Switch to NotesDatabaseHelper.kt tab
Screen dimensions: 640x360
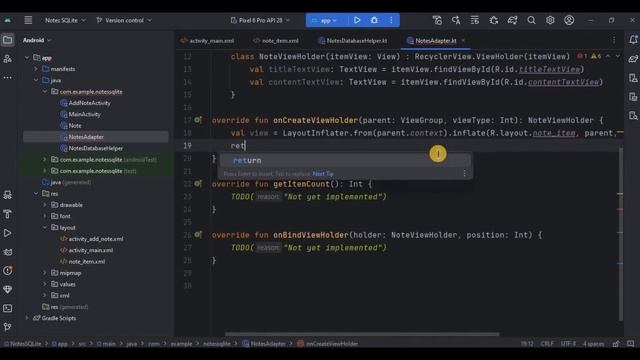pyautogui.click(x=353, y=40)
